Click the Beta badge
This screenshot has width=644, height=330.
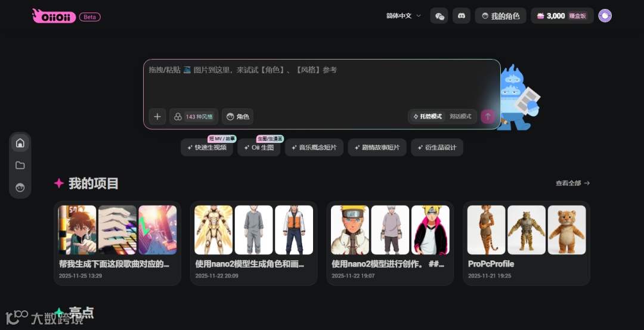(x=90, y=17)
